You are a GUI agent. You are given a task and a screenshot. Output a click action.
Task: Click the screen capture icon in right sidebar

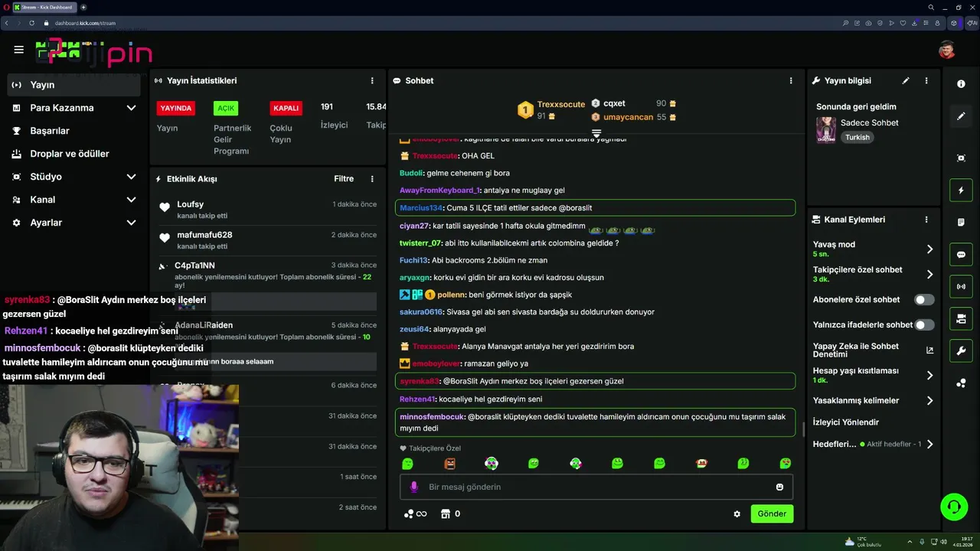[961, 158]
